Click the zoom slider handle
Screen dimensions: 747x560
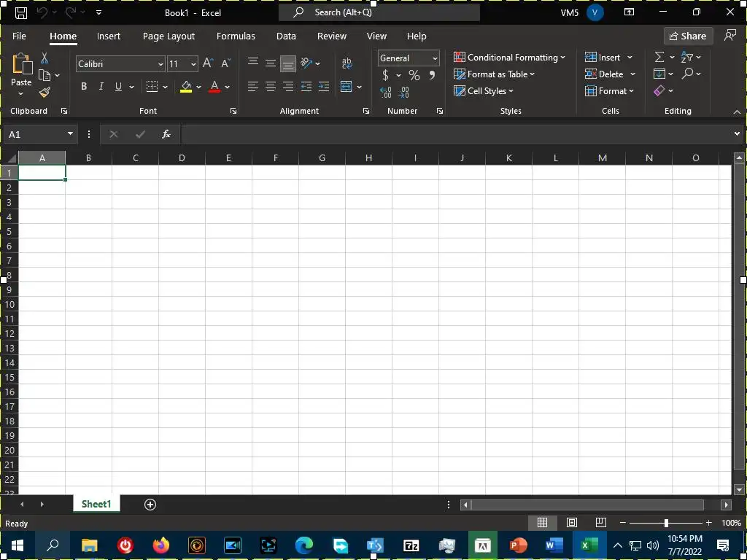click(x=666, y=523)
